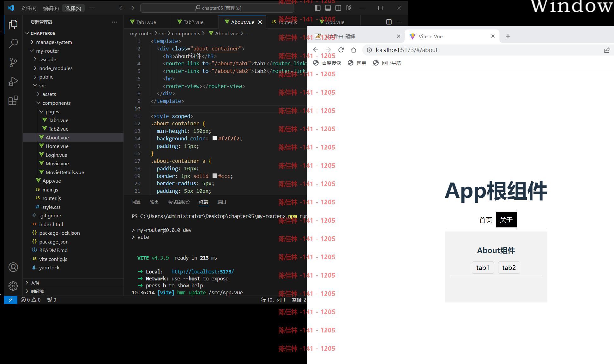
Task: Toggle the panel layout icon
Action: 328,8
